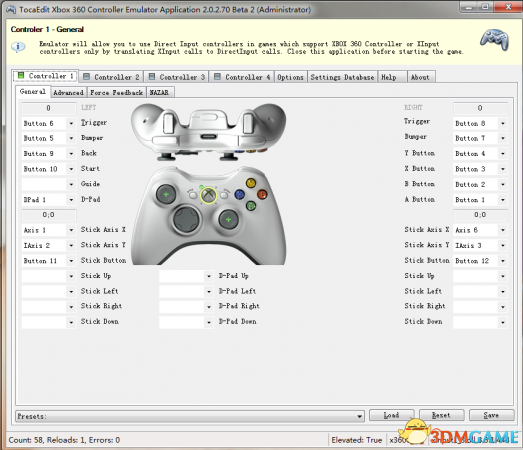Click the left trigger value field
The image size is (523, 450).
49,108
